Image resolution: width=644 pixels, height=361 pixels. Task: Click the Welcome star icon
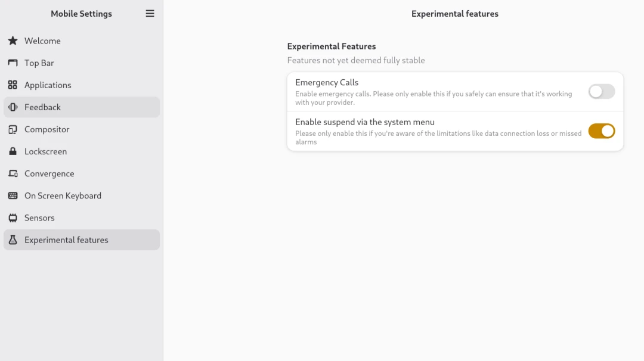(x=13, y=41)
